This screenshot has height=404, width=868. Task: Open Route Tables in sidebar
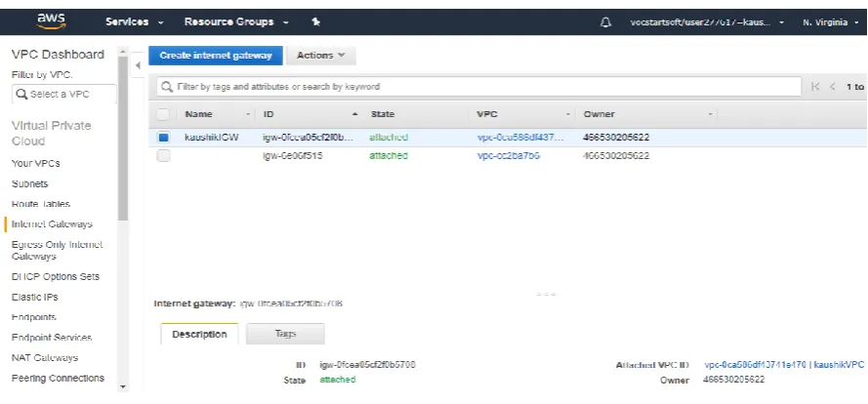pos(41,204)
